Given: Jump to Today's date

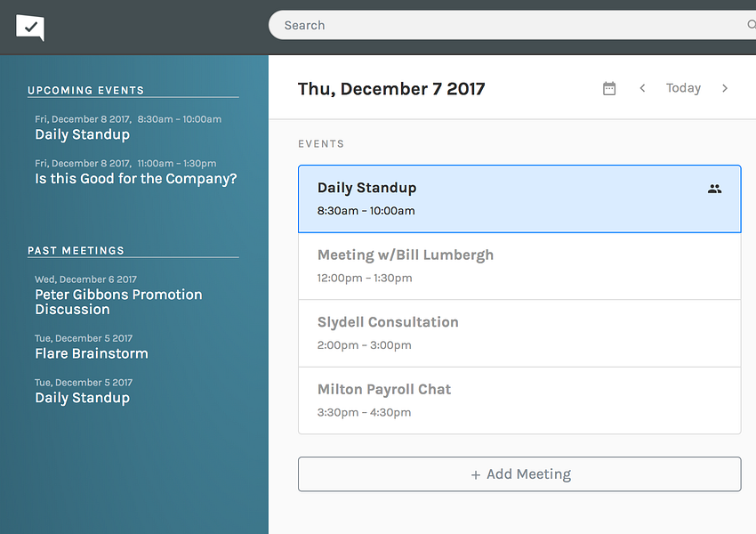Looking at the screenshot, I should pos(683,88).
